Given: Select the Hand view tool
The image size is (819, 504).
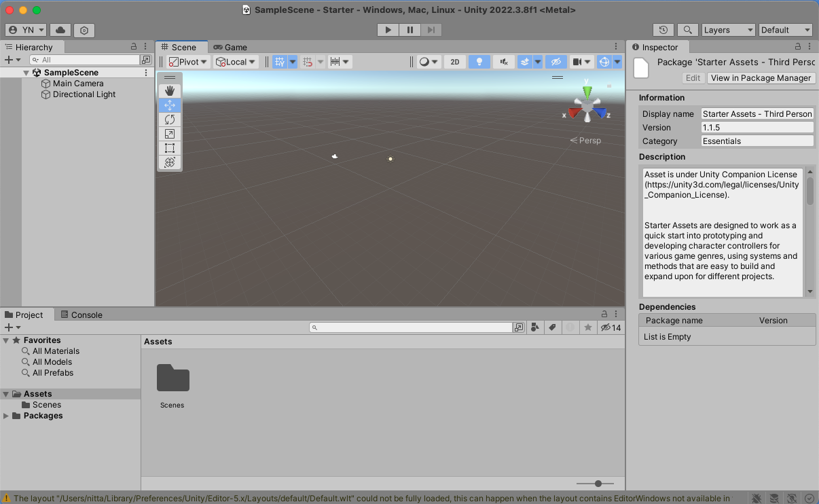Looking at the screenshot, I should pyautogui.click(x=170, y=91).
